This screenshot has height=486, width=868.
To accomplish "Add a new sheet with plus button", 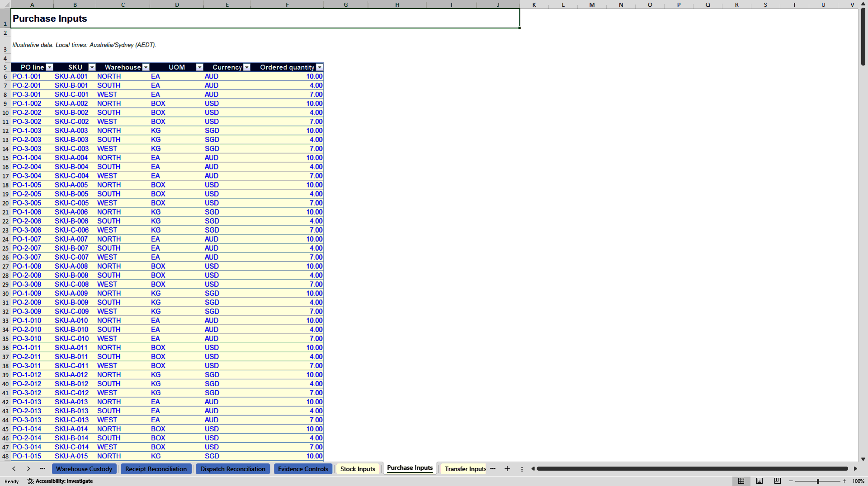I will pos(507,469).
